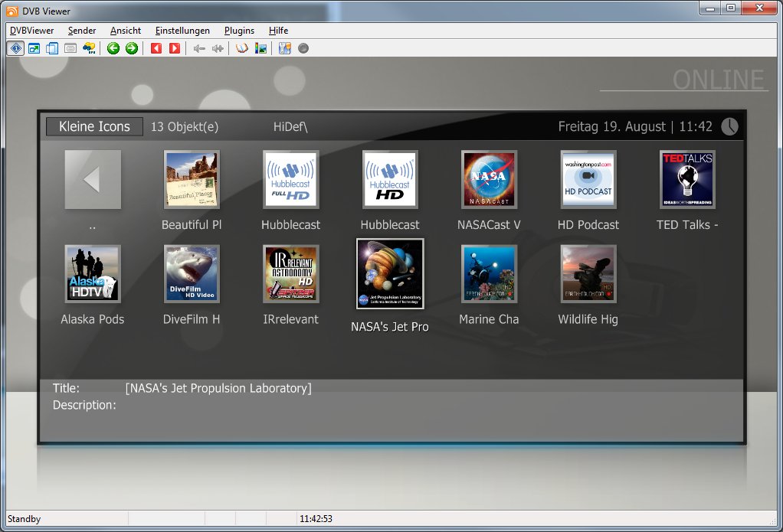783x532 pixels.
Task: Click the Kleine Icons view button
Action: click(94, 127)
